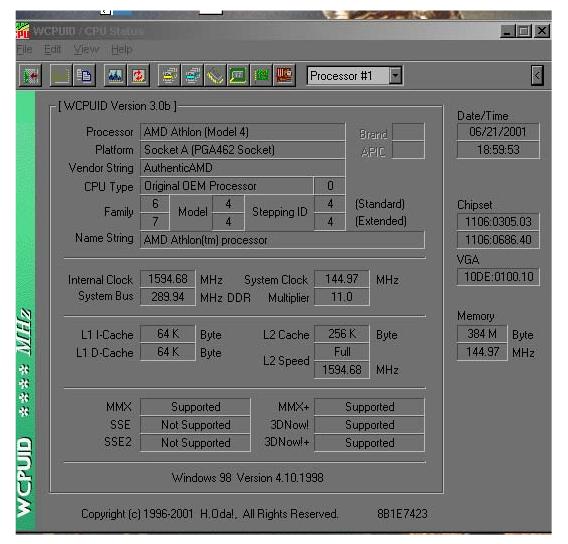Click the exit icon with the red arrow
The height and width of the screenshot is (544, 568).
coord(30,76)
